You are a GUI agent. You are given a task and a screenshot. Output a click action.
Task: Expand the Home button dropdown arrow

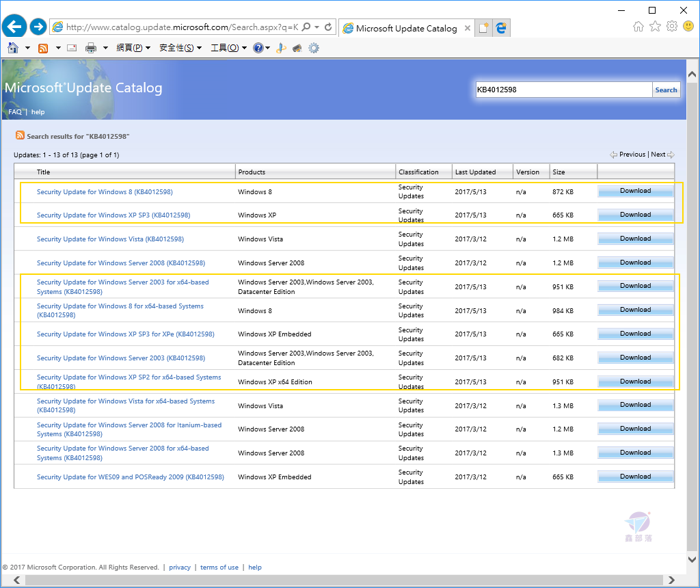[x=27, y=48]
